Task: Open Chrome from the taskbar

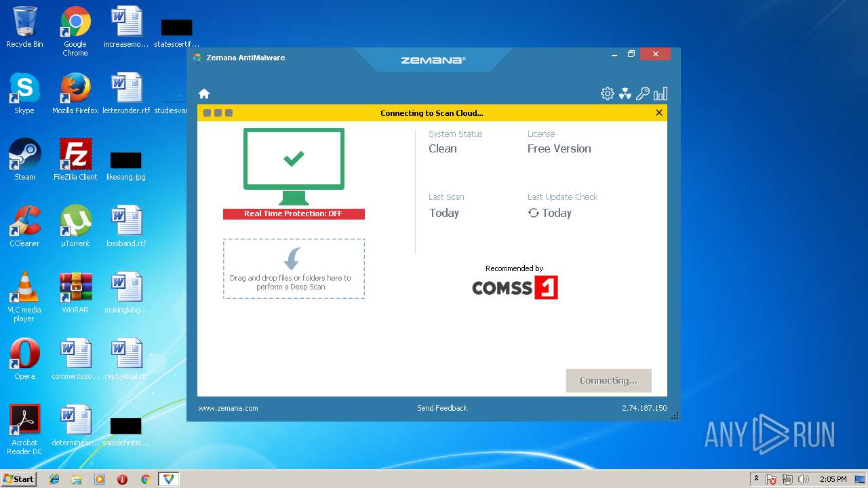Action: tap(145, 479)
